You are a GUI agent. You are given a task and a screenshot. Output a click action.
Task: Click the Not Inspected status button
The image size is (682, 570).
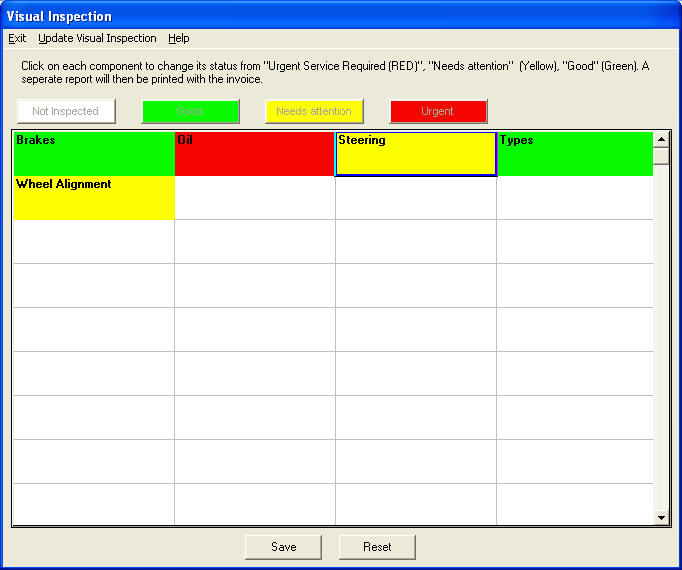coord(65,111)
